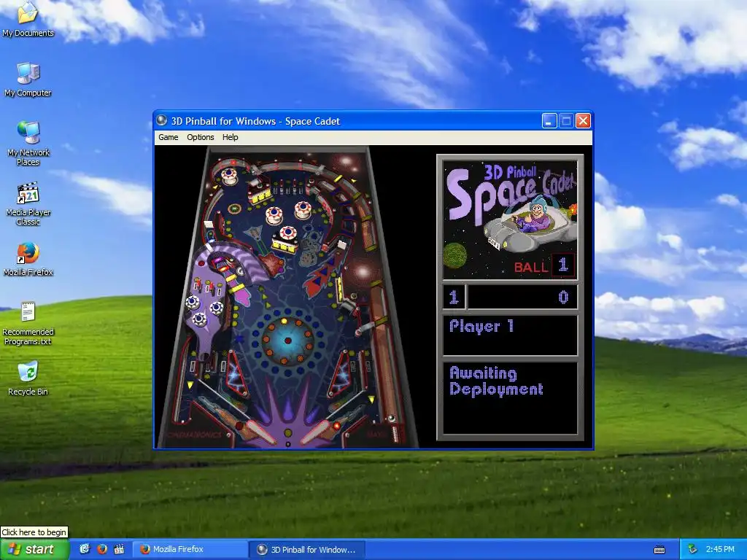Minimize the 3D Pinball window
This screenshot has width=747, height=560.
549,121
